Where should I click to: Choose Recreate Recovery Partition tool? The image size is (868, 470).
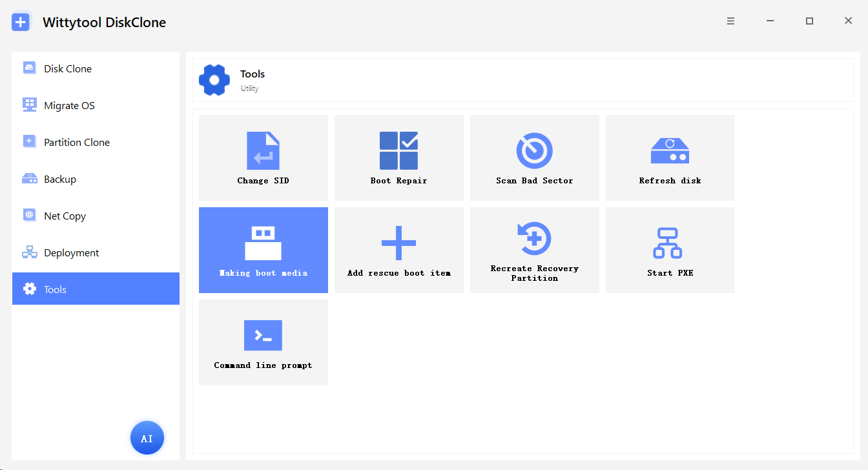(535, 250)
